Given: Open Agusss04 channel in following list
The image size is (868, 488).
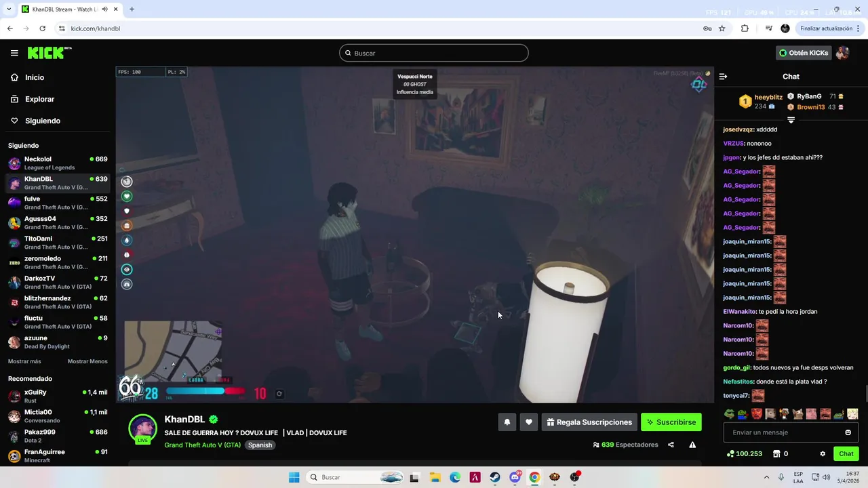Looking at the screenshot, I should pyautogui.click(x=58, y=223).
